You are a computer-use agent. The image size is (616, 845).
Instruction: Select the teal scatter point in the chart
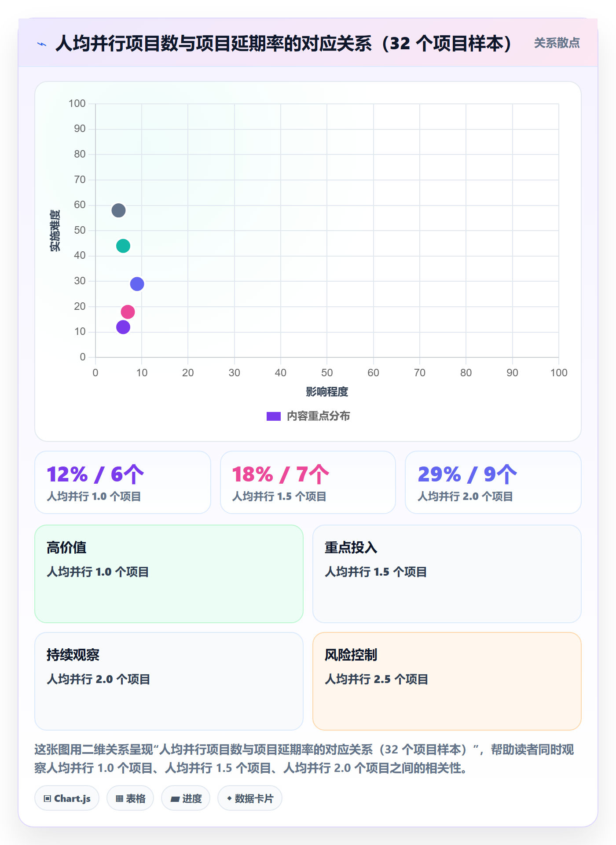(123, 246)
